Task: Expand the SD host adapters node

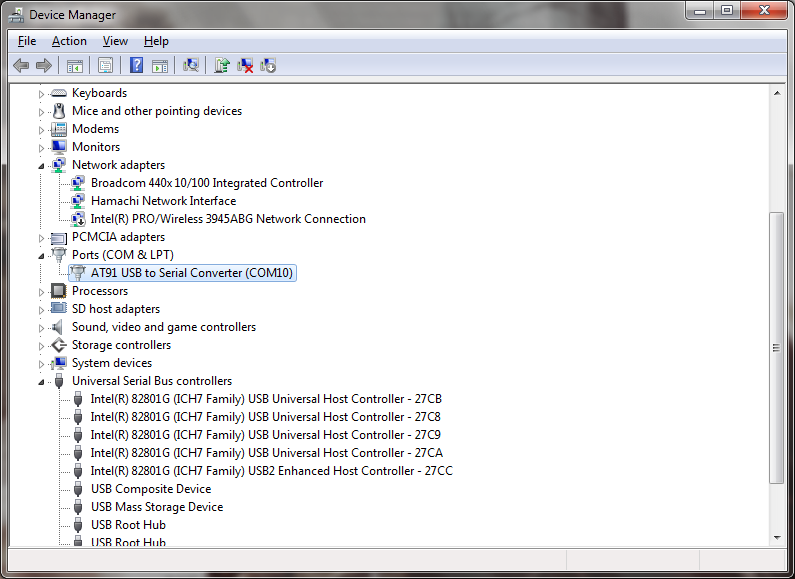Action: tap(41, 310)
